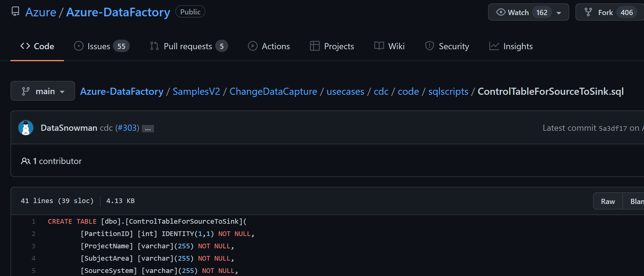Click the contributors people icon
The height and width of the screenshot is (276, 644).
point(26,161)
